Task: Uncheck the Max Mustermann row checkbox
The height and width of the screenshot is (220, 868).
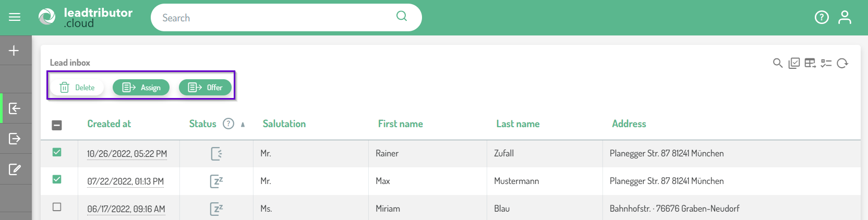Action: click(57, 179)
